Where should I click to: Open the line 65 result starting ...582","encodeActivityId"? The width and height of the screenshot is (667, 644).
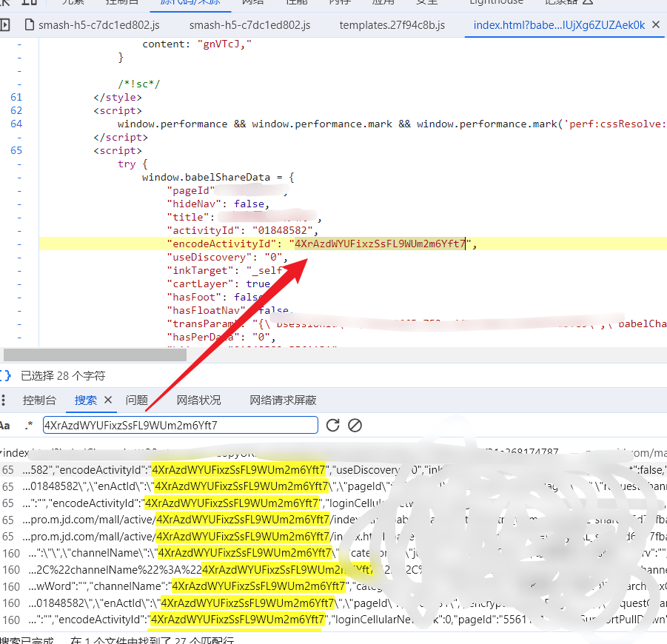[333, 470]
